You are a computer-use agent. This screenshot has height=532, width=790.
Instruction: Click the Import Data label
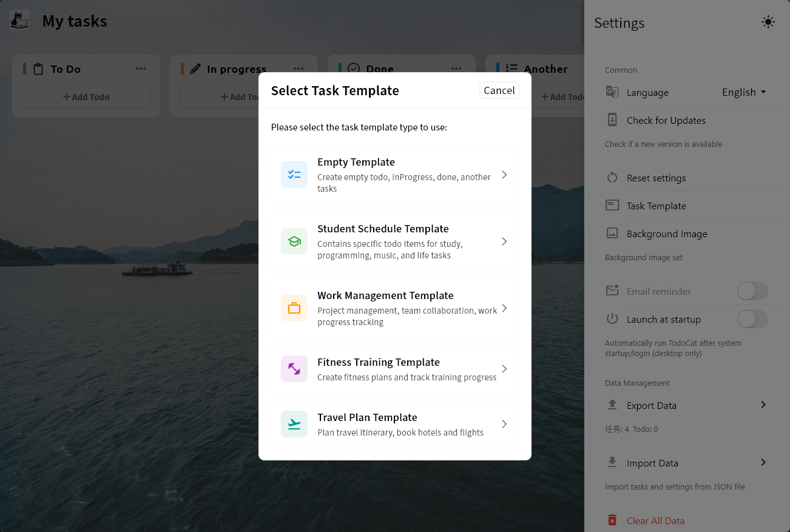click(x=652, y=463)
